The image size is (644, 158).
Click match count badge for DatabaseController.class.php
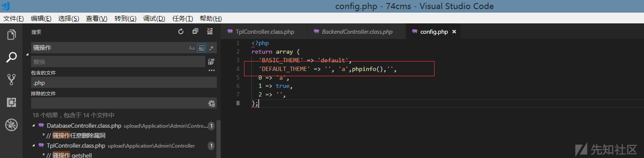point(211,126)
